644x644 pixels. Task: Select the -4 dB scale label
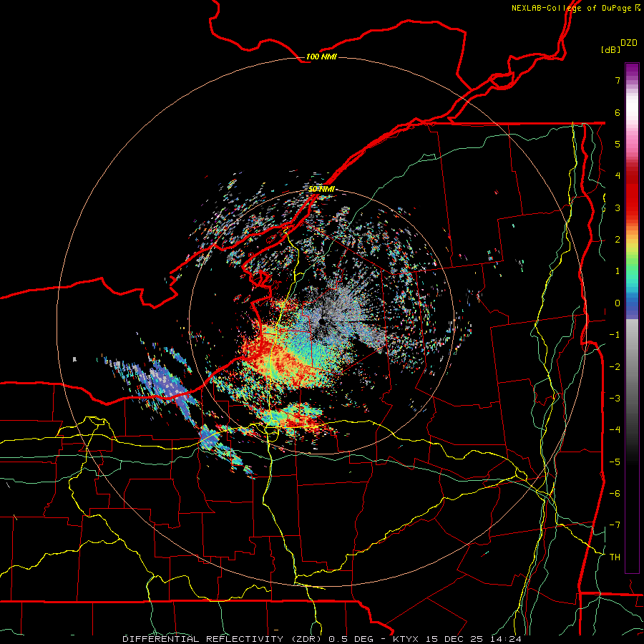click(615, 429)
